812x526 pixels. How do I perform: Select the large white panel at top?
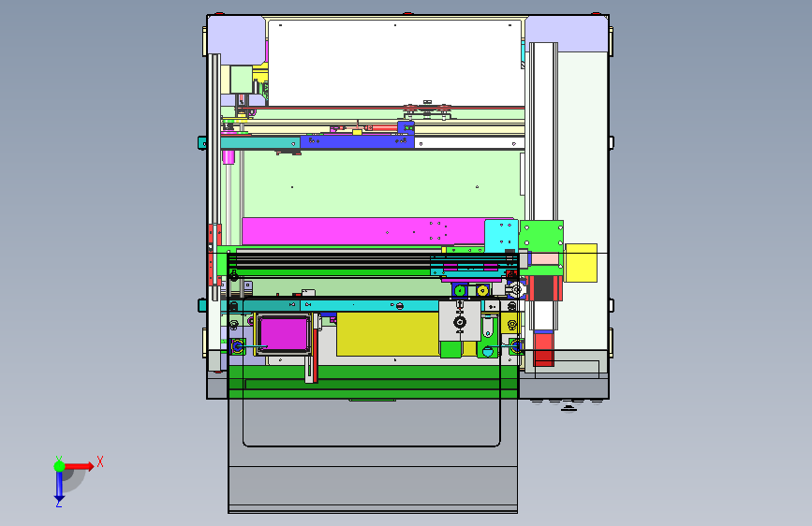coord(396,63)
